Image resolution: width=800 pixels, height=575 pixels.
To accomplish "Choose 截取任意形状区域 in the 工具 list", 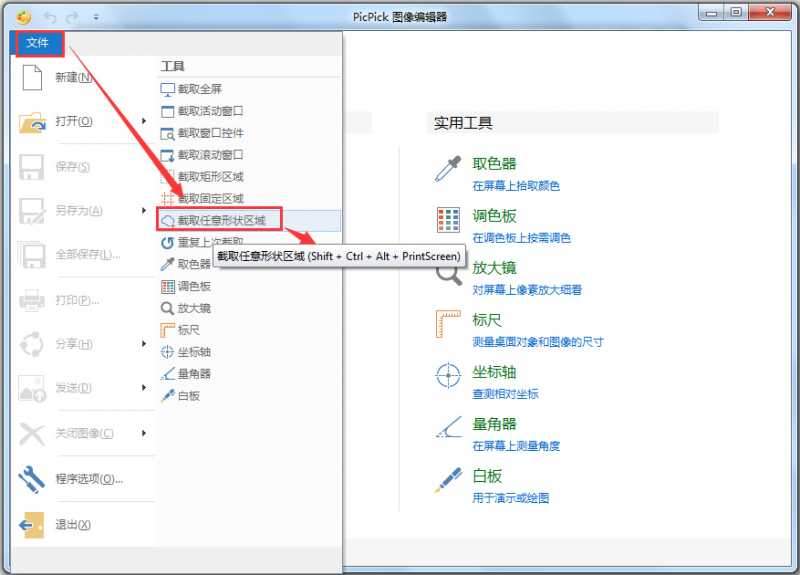I will (224, 220).
